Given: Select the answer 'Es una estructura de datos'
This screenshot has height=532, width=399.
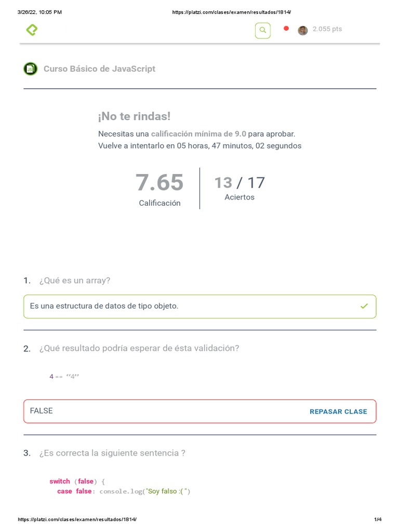Looking at the screenshot, I should pyautogui.click(x=104, y=307).
